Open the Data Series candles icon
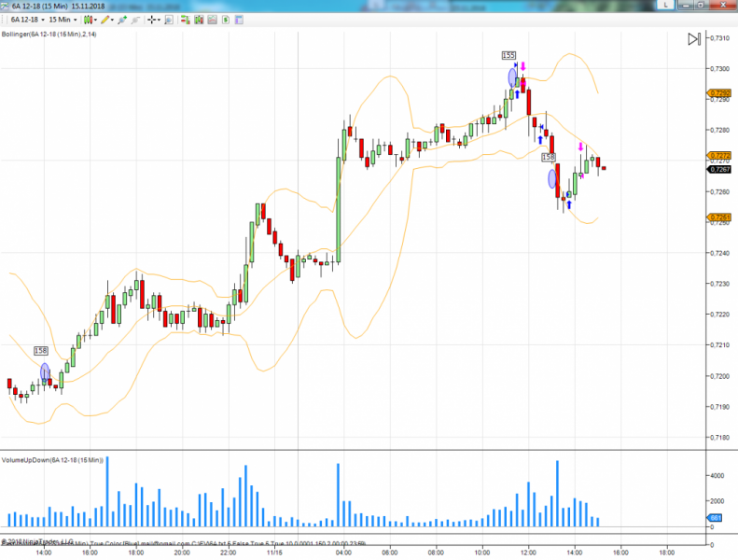 point(199,20)
